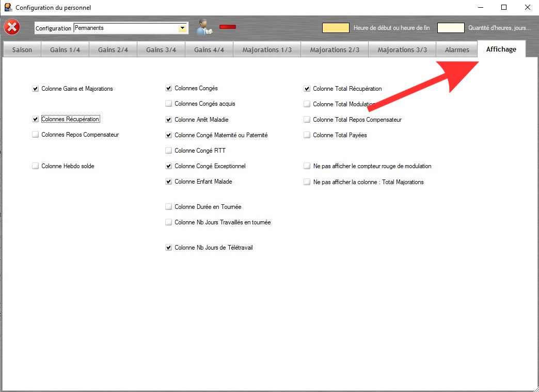Uncheck Colonne Gains et Majorations

pos(36,89)
